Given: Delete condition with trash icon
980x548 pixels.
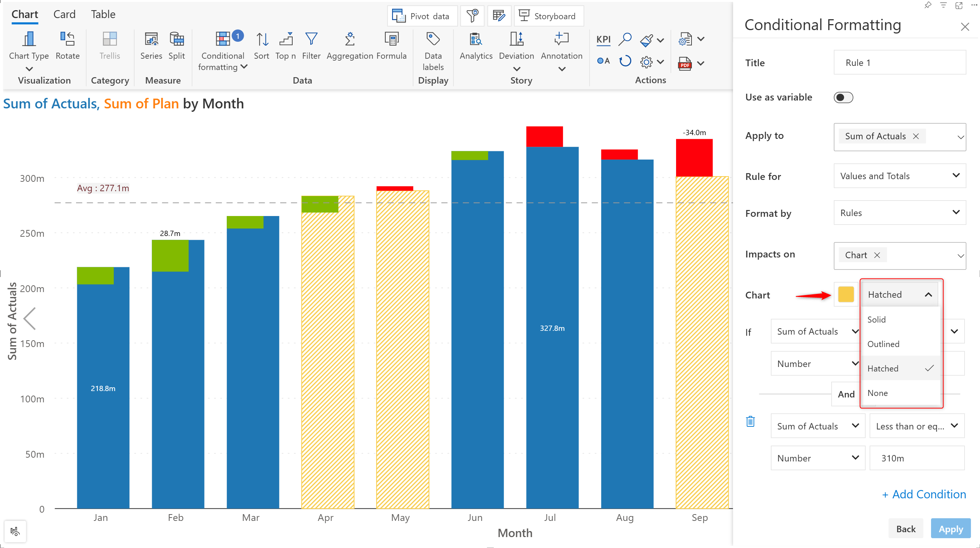Looking at the screenshot, I should coord(750,422).
